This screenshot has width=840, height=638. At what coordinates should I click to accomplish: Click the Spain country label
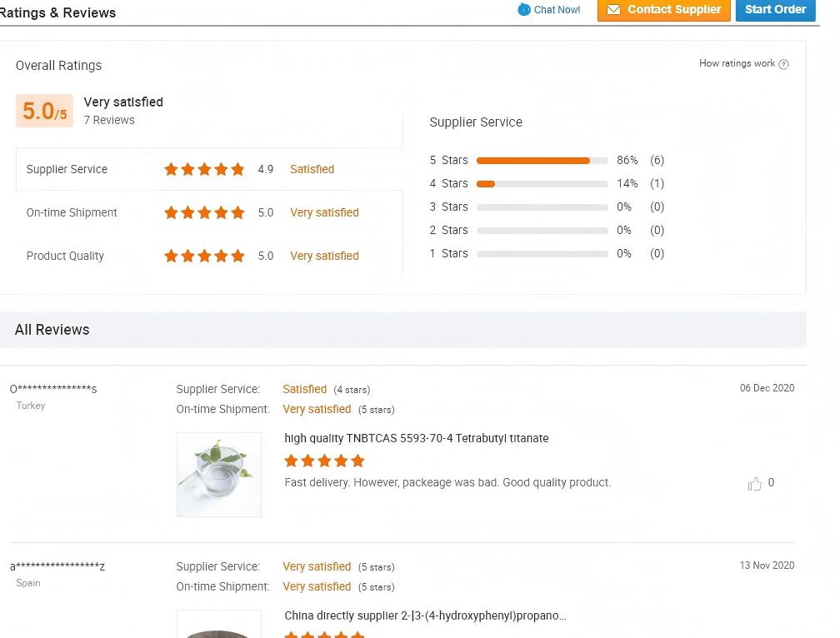tap(28, 583)
